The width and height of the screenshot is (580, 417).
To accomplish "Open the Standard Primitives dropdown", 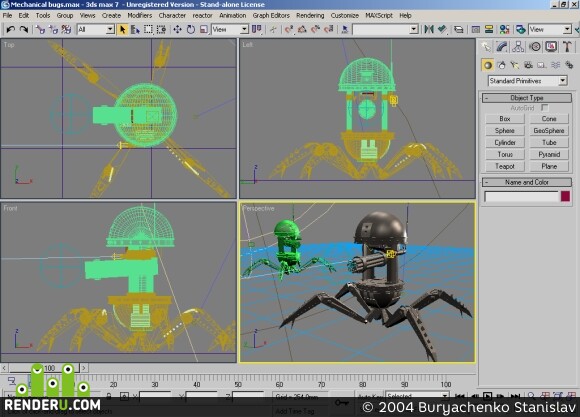I will coord(528,81).
